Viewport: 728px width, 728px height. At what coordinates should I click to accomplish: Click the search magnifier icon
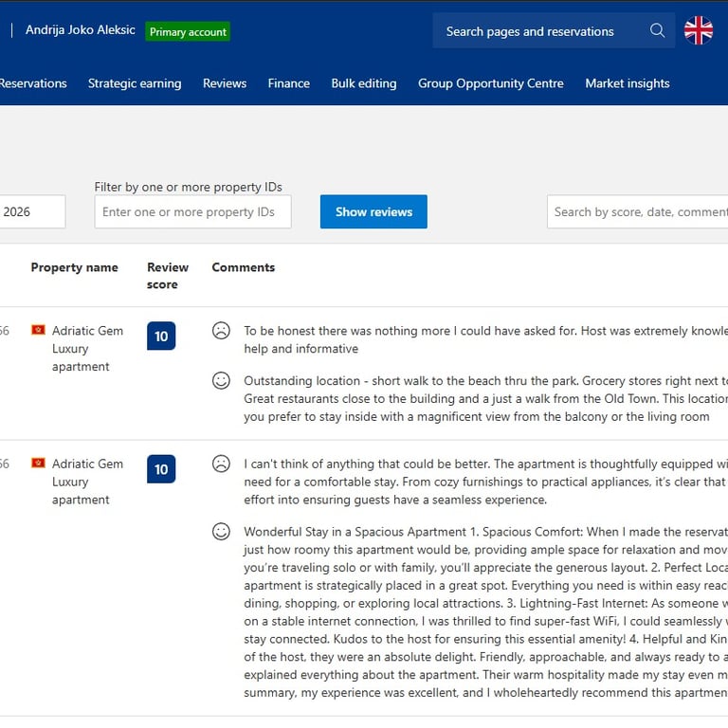click(657, 31)
